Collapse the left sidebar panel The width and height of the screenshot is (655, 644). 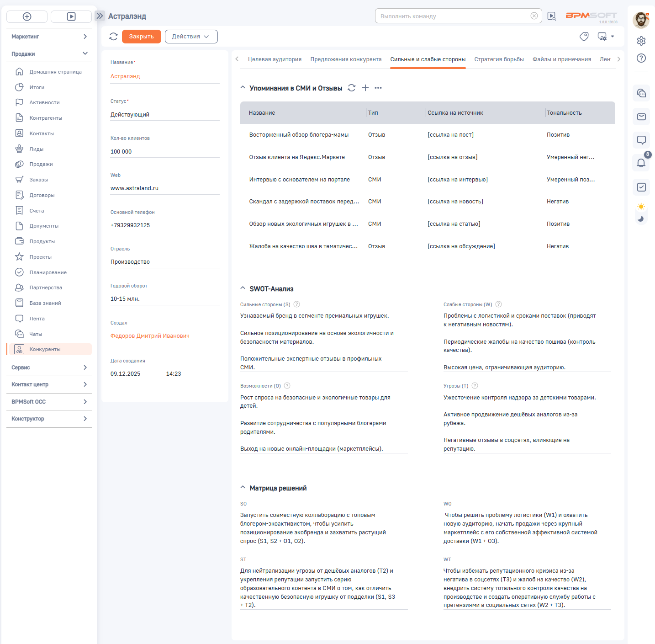[100, 16]
